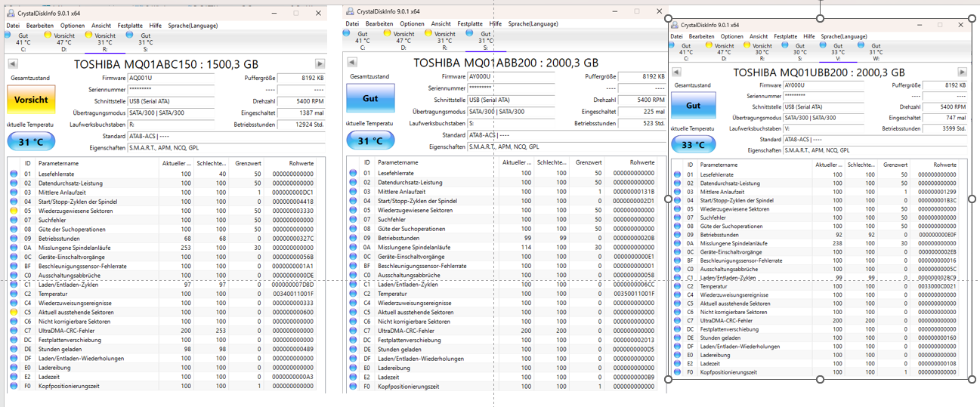Go to next disk in MQ01ABC150 window
Screen dimensions: 980x407
(320, 64)
